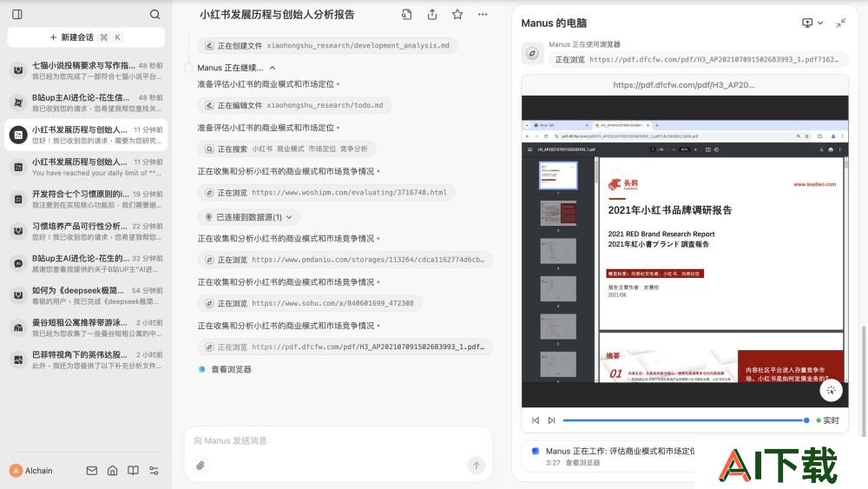
Task: Click the blue playback progress slider
Action: 686,420
